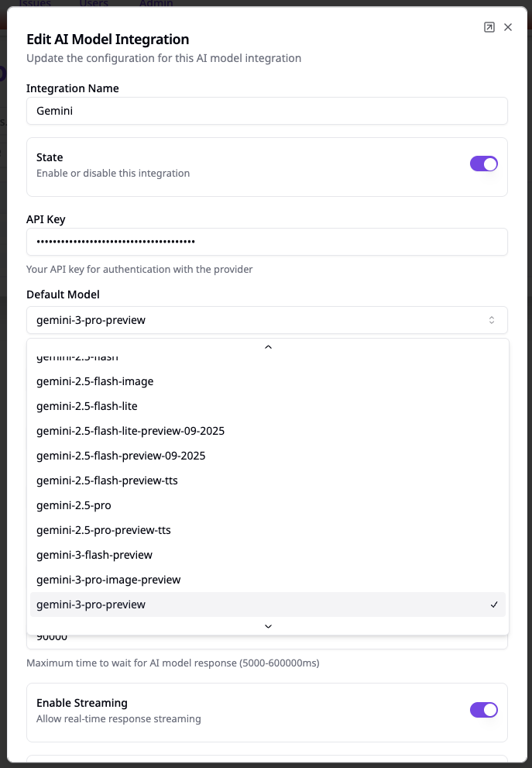532x768 pixels.
Task: Click the up-down arrows icon in Default Model
Action: point(491,320)
